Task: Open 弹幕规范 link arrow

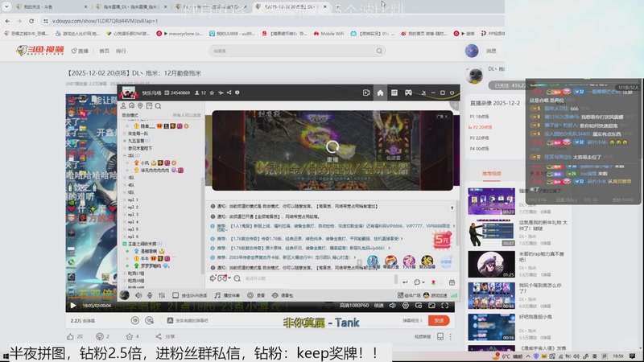Action: pyautogui.click(x=412, y=320)
